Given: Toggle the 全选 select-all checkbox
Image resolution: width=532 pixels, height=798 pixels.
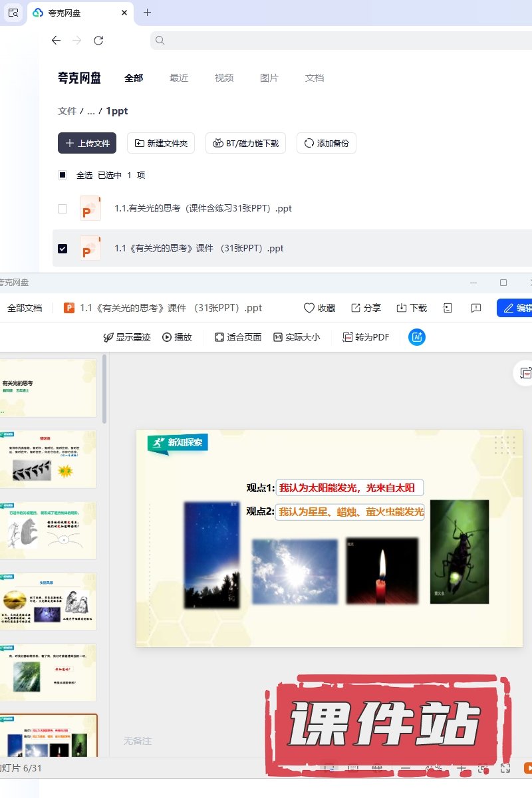Looking at the screenshot, I should [x=63, y=176].
